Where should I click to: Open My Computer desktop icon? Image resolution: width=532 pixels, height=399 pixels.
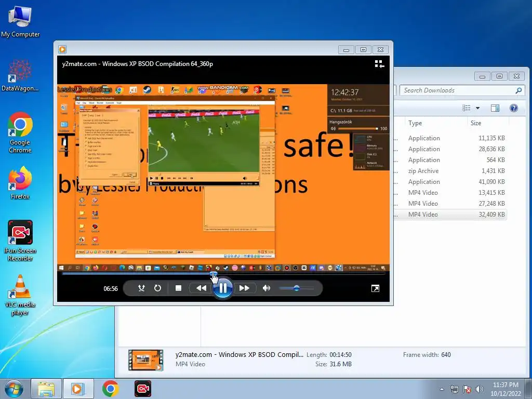20,22
